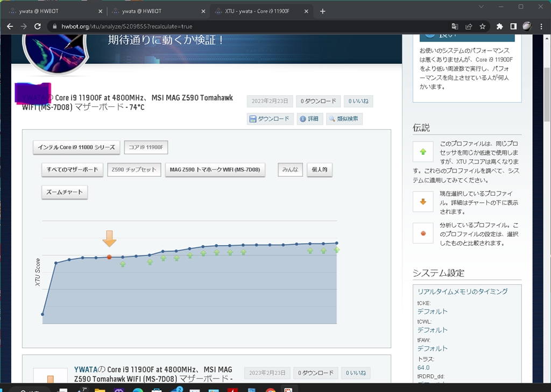Open the リアルタイムメモリのタイミング link
Screen dimensions: 551x392
(x=462, y=291)
